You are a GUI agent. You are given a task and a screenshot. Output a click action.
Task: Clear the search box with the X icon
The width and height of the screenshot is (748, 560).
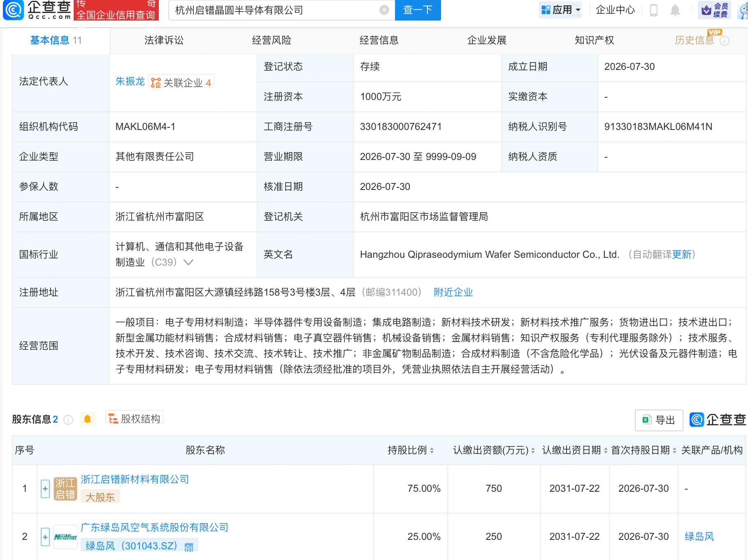pyautogui.click(x=384, y=10)
